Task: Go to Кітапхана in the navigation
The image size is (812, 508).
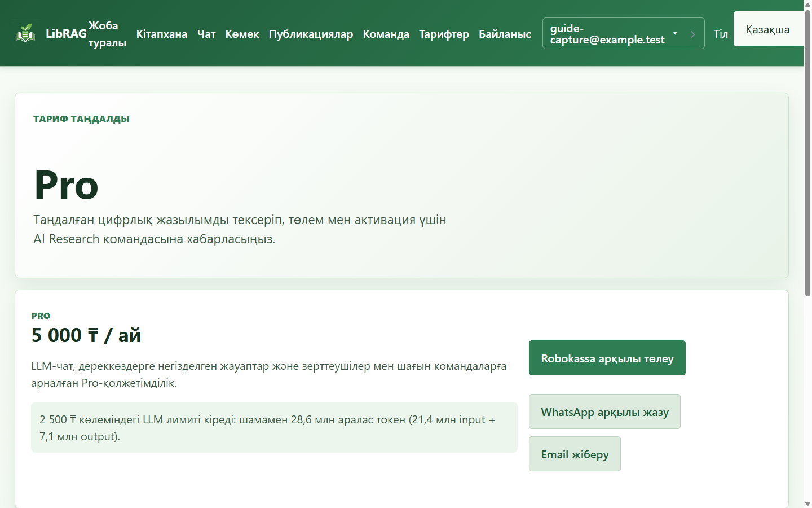Action: (162, 34)
